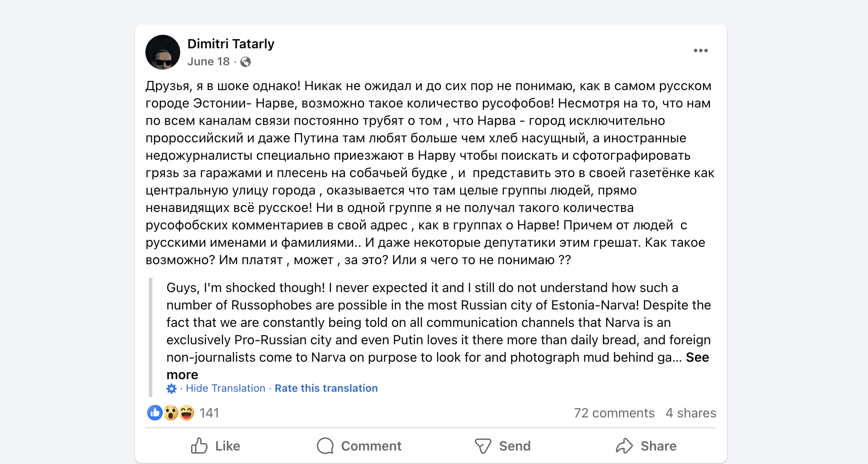
Task: Click the globe public audience icon
Action: pos(246,62)
